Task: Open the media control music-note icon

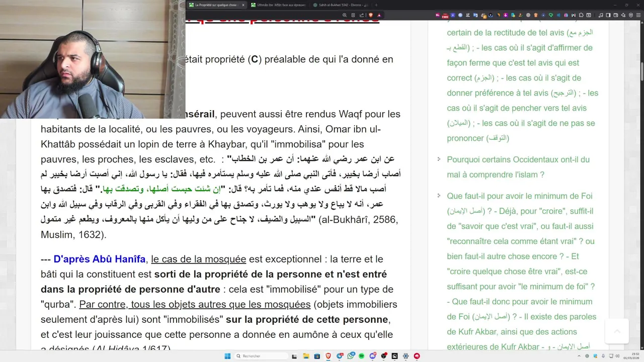Action: click(601, 15)
